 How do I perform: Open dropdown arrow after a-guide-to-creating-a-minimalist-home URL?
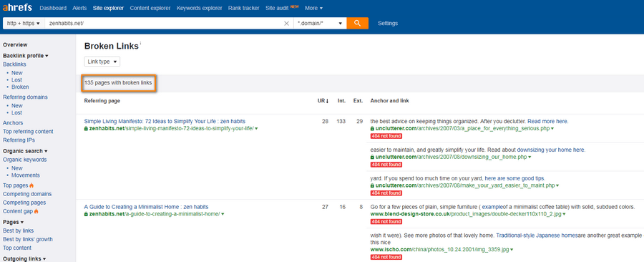[x=223, y=214]
